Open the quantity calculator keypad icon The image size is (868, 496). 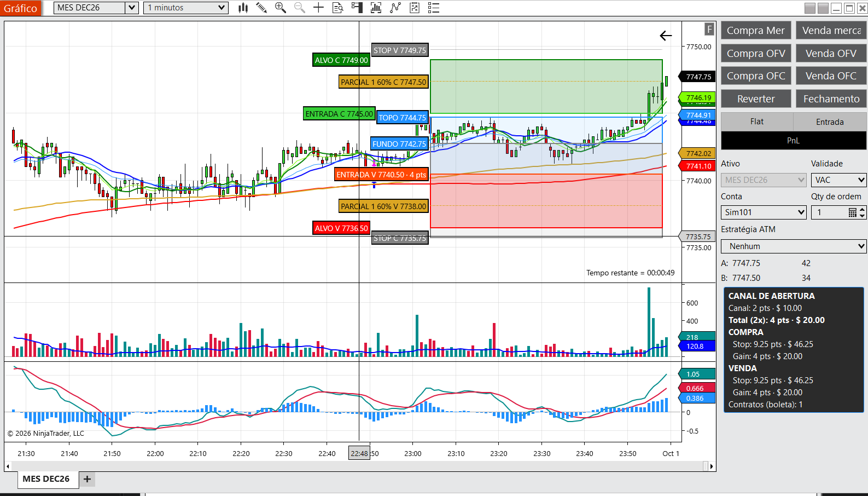click(x=852, y=212)
